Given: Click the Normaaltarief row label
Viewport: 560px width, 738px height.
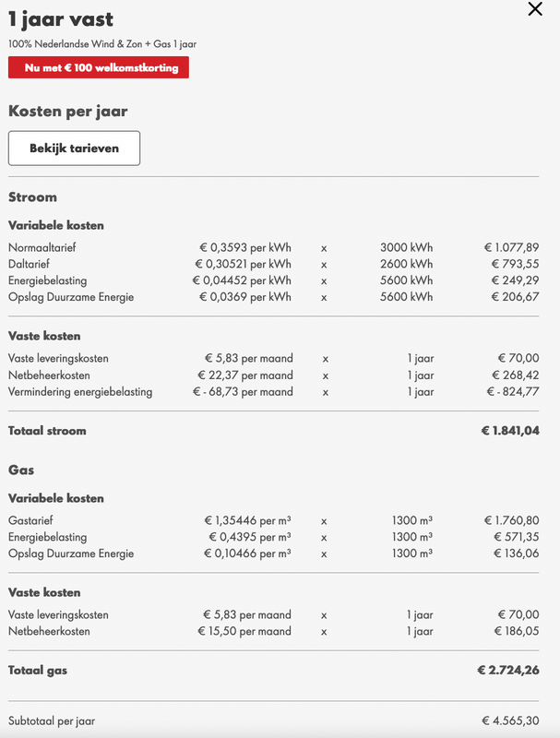Looking at the screenshot, I should click(x=42, y=247).
